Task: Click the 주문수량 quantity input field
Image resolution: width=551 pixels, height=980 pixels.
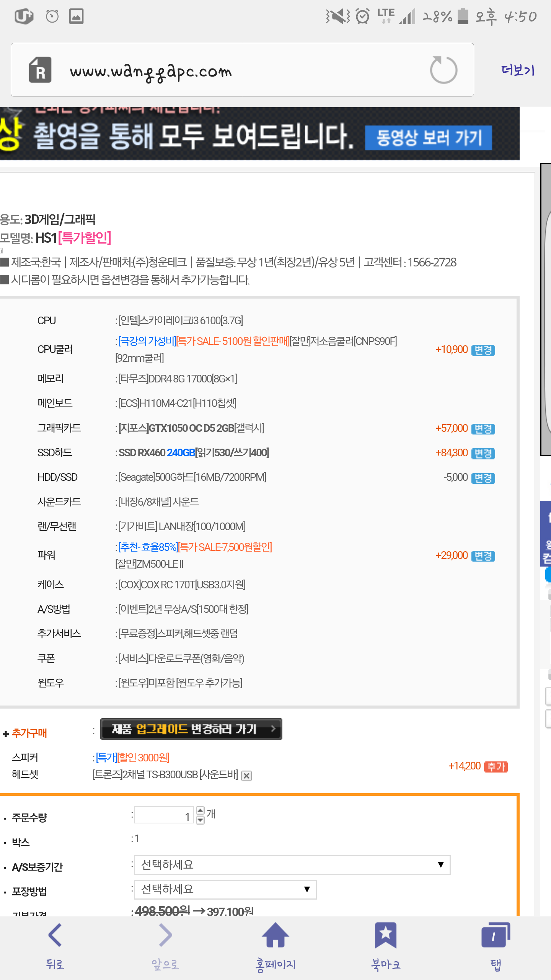Action: tap(163, 814)
